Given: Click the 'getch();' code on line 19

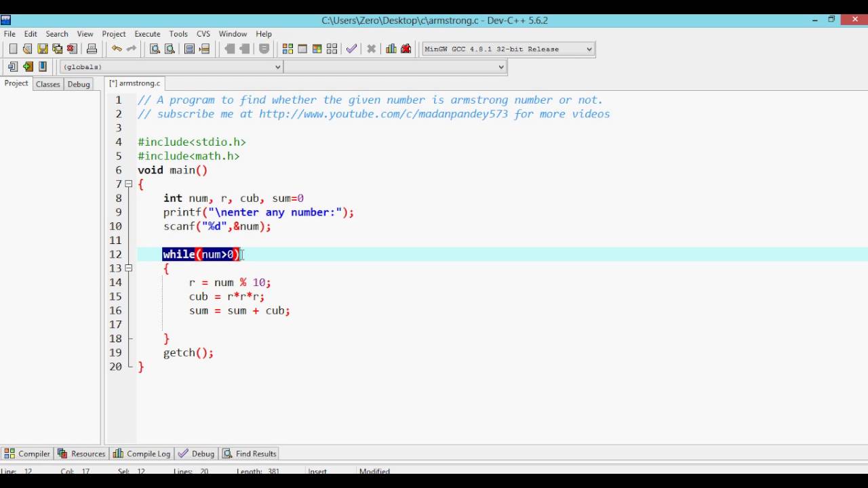Looking at the screenshot, I should point(189,352).
